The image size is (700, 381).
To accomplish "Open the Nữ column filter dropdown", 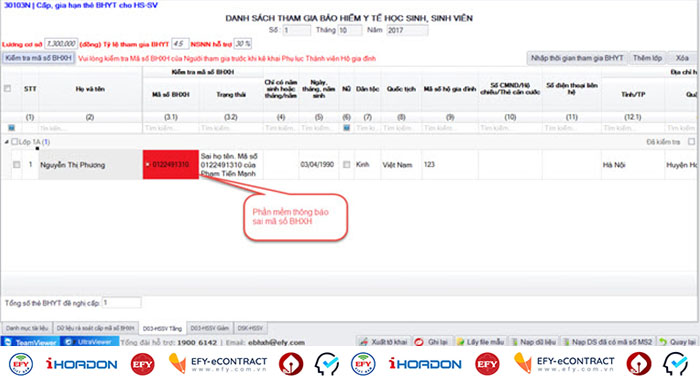I will (346, 128).
